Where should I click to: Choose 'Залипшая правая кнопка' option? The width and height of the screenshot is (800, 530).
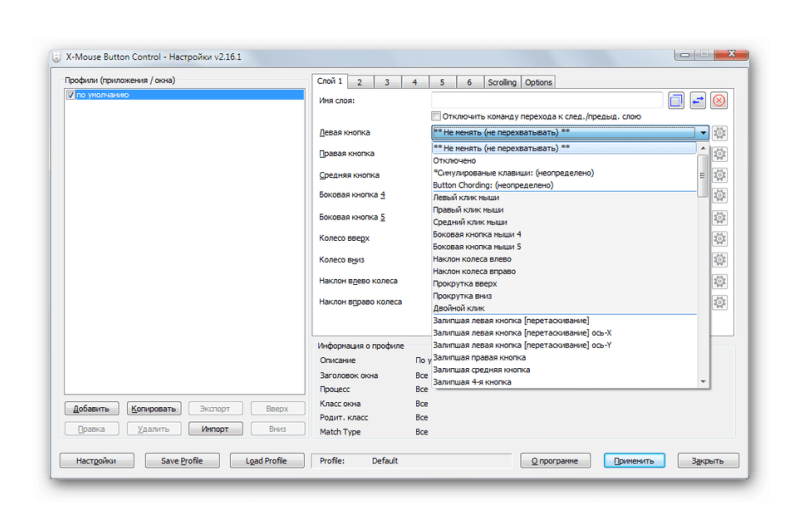pos(564,357)
